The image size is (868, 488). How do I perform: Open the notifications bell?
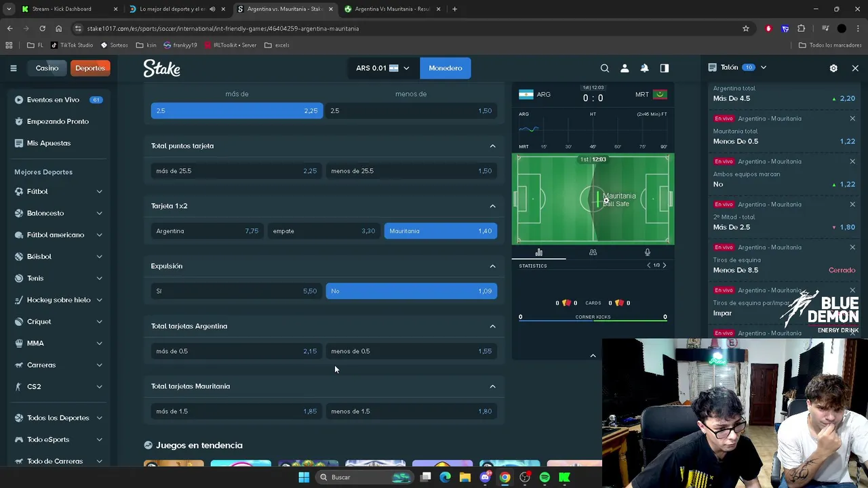point(644,68)
